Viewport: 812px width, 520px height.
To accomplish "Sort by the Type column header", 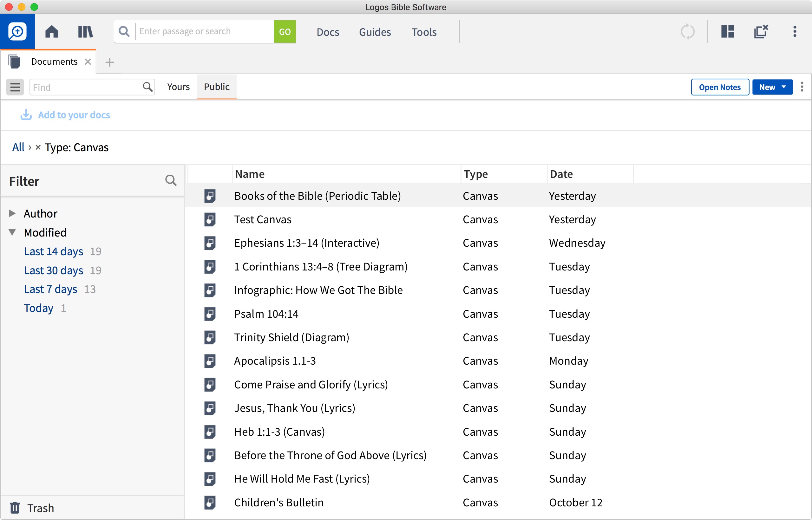I will coord(504,174).
